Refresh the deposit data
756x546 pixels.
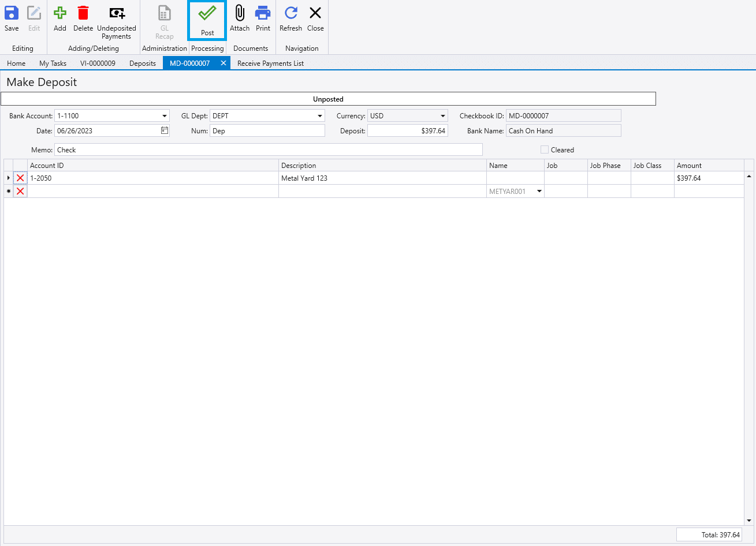[x=291, y=20]
